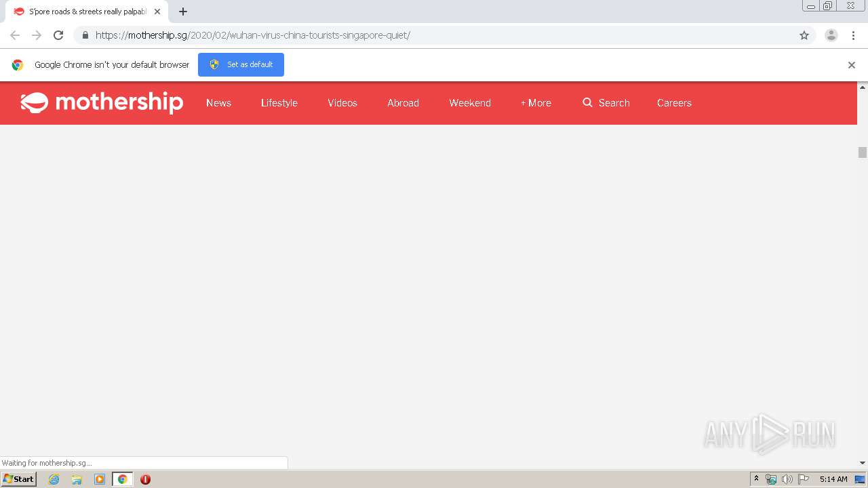Open a new browser tab

[x=183, y=12]
